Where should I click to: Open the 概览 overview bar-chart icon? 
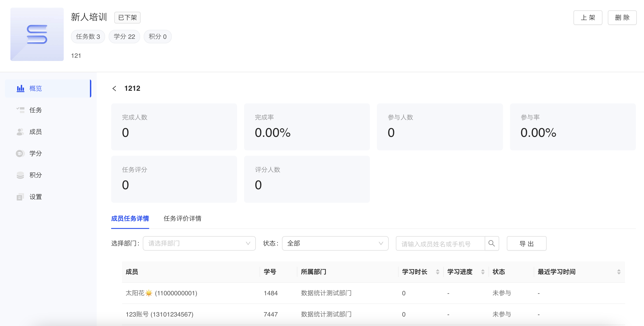[21, 88]
